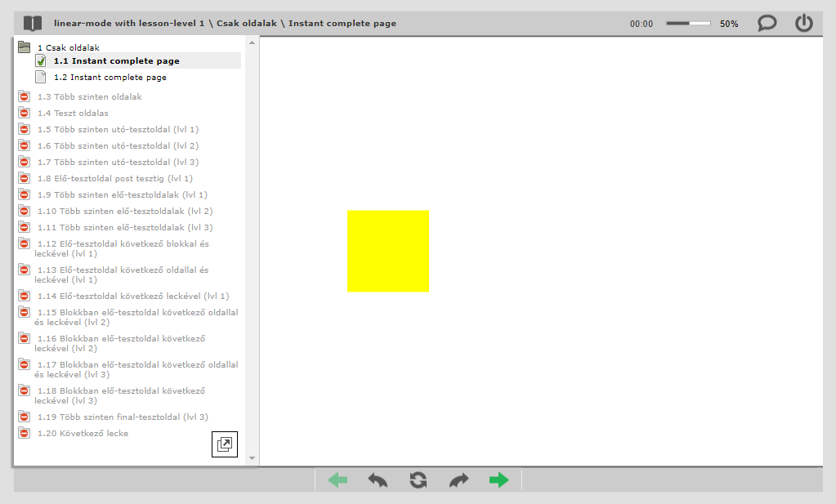Collapse the '1 Csak oldalak' folder
The width and height of the screenshot is (836, 504).
click(x=25, y=47)
